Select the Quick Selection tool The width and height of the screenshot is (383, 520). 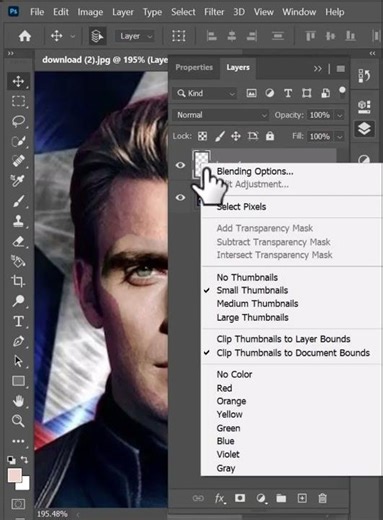(18, 141)
